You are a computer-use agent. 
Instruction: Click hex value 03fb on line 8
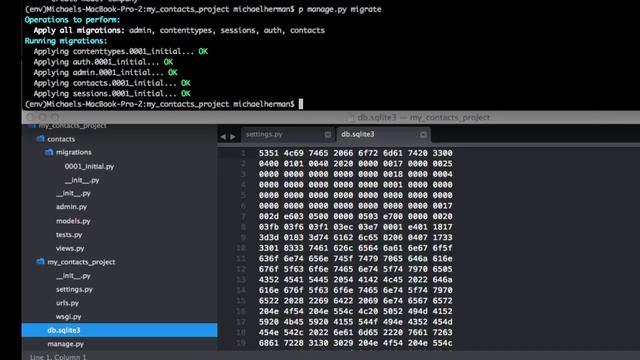269,227
